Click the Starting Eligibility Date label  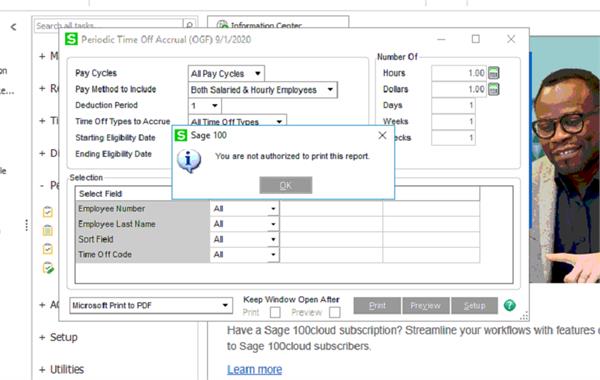click(x=115, y=137)
